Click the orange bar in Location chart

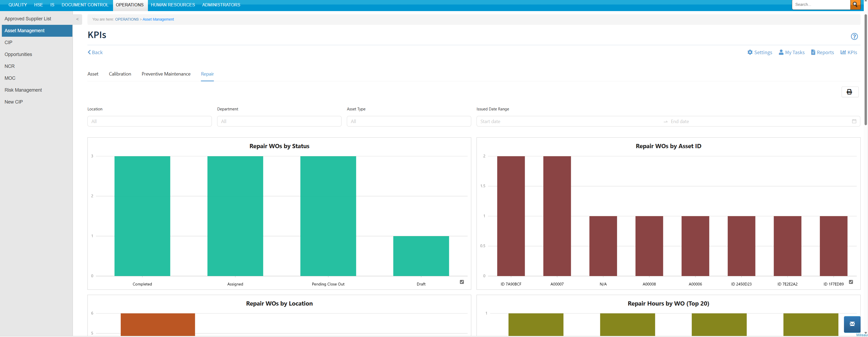(158, 325)
